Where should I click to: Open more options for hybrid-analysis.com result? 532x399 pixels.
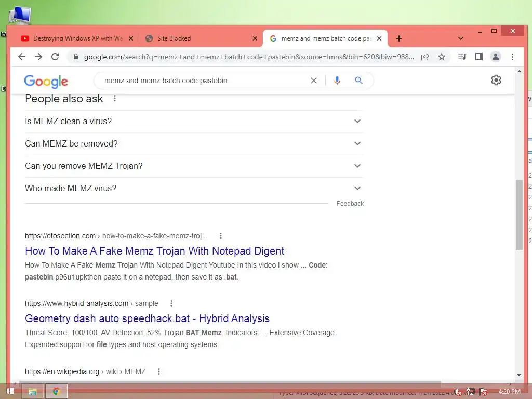[x=171, y=303]
